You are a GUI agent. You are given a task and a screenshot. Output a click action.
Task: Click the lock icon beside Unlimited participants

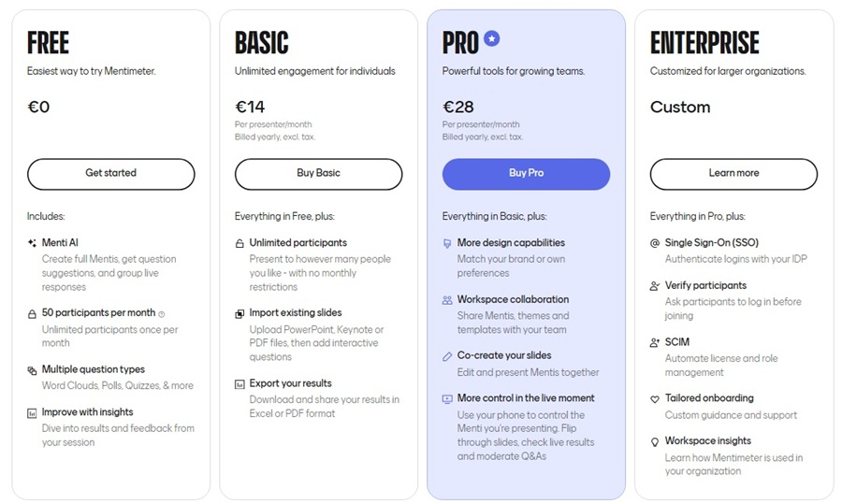click(240, 244)
